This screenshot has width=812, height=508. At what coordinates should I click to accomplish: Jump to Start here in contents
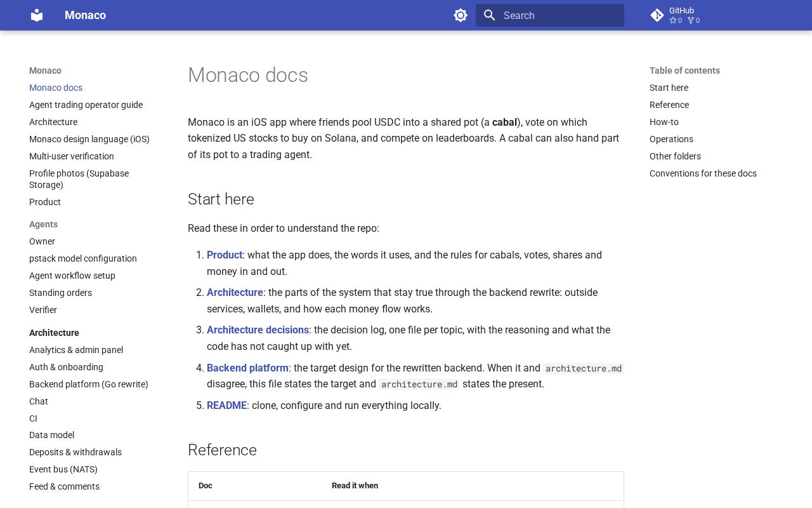[x=669, y=88]
